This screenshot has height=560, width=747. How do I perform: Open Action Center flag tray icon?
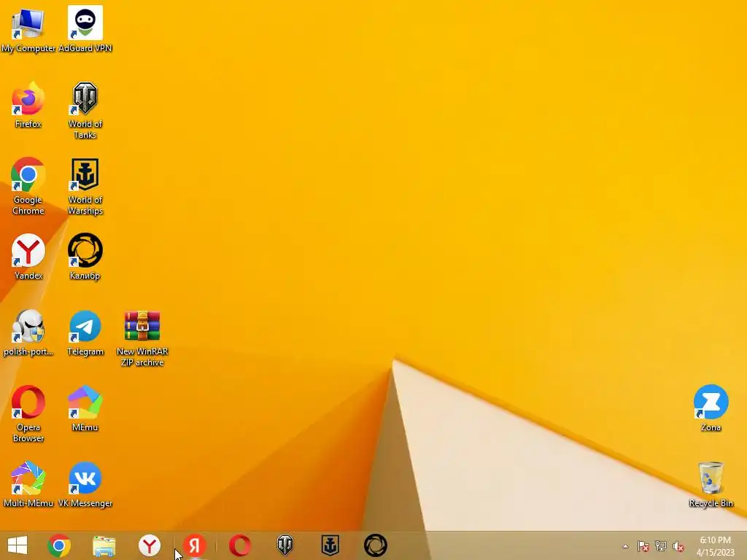(x=643, y=546)
